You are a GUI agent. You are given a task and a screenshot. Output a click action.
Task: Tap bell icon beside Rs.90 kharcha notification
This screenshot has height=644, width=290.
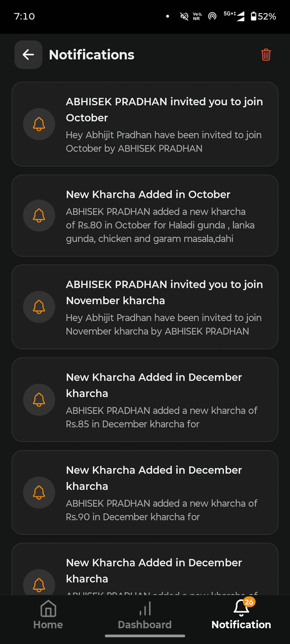coord(39,492)
